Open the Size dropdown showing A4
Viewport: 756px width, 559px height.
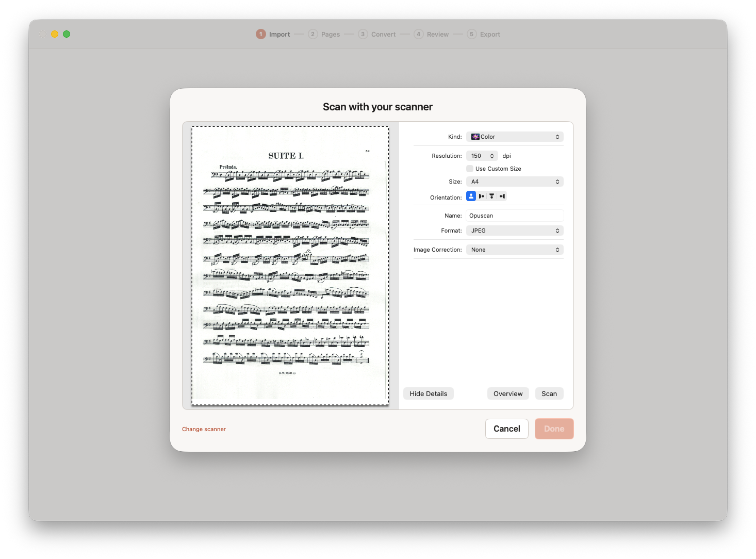pos(515,182)
